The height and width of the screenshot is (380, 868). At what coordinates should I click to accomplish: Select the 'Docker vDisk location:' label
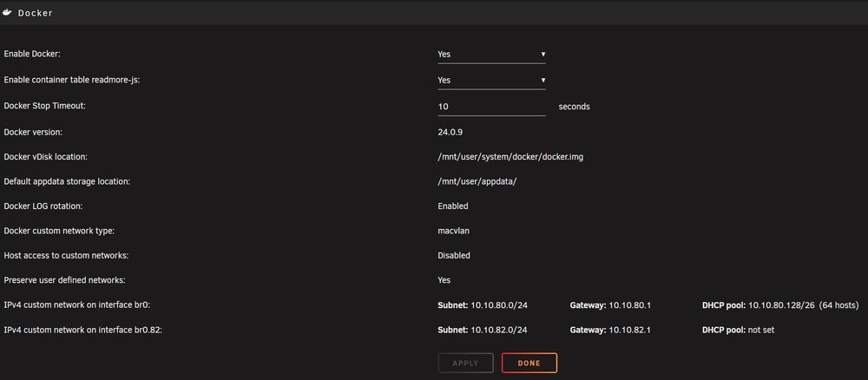[x=46, y=157]
